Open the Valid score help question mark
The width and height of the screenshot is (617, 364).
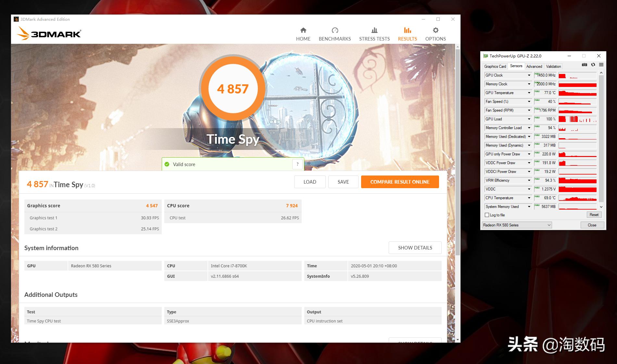click(x=297, y=164)
